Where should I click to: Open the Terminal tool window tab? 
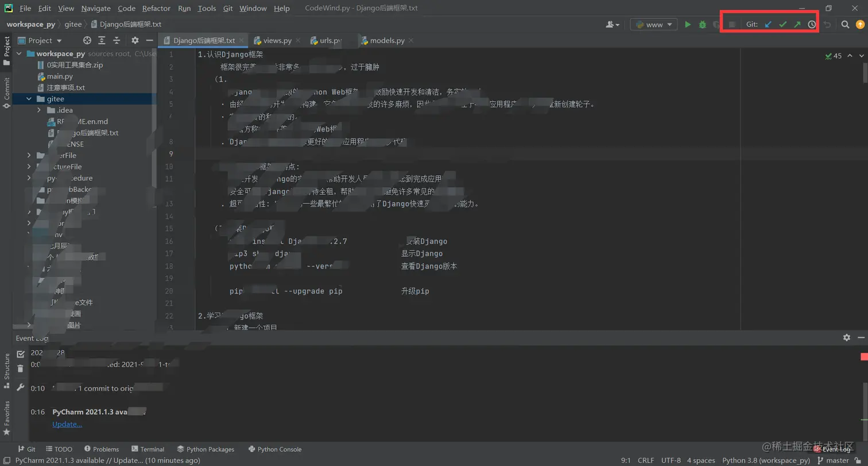click(x=148, y=449)
